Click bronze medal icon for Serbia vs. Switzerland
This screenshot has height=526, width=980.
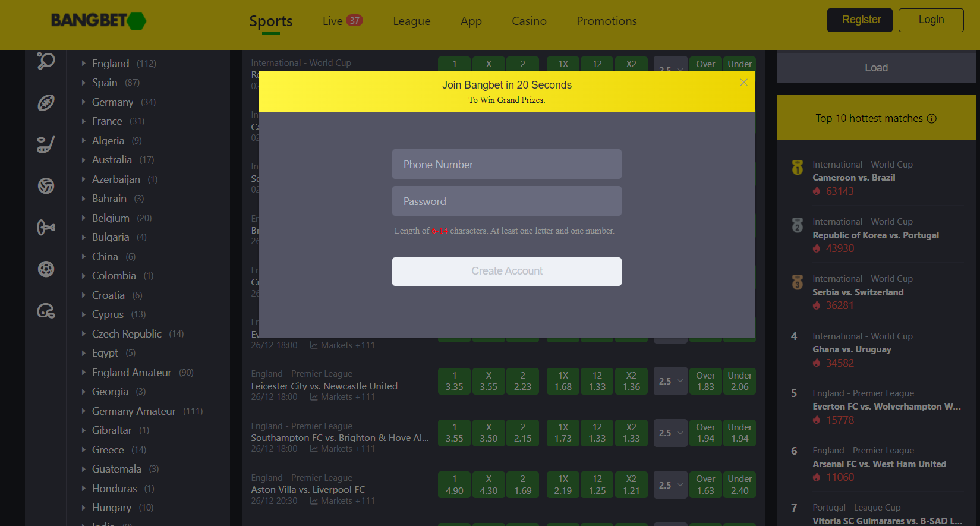coord(798,282)
